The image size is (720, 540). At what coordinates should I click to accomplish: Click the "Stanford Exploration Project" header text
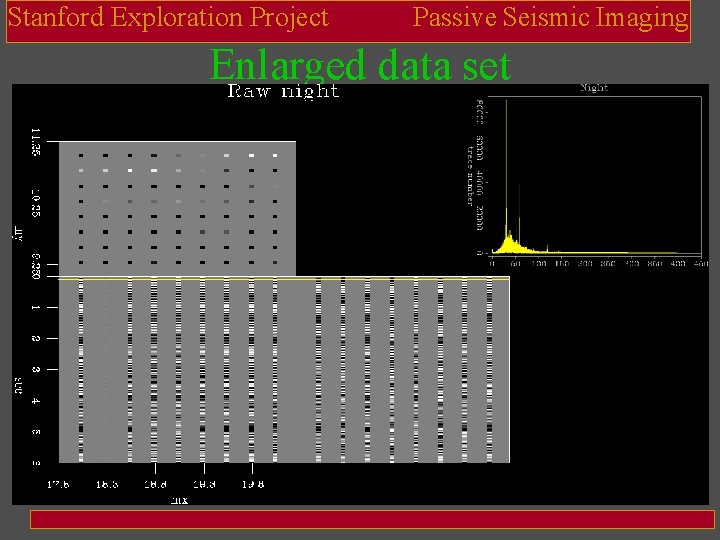coord(168,17)
